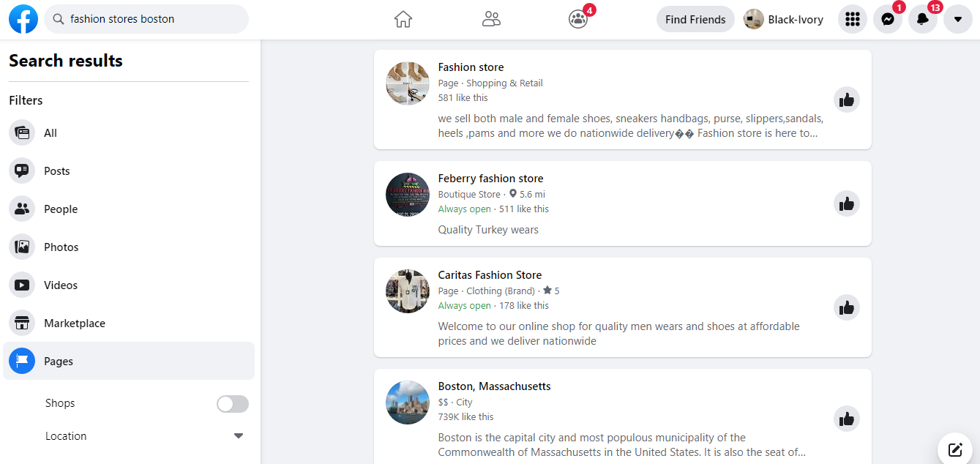Open the Home feed icon
Viewport: 980px width, 464px height.
click(x=403, y=19)
